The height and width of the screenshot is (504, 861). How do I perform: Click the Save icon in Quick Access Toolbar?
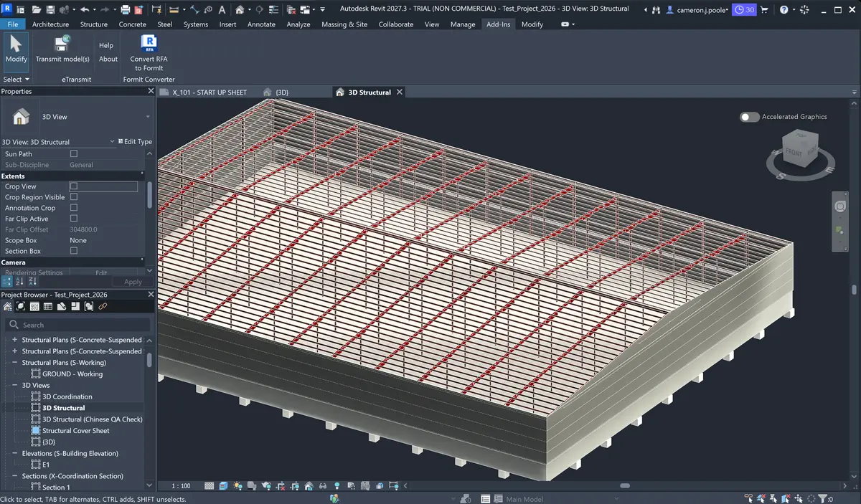tap(50, 9)
